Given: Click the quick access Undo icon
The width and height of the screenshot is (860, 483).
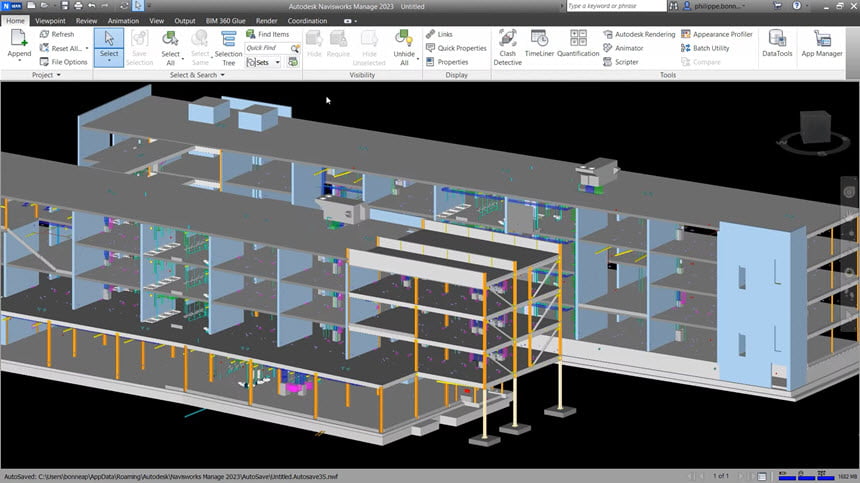Looking at the screenshot, I should pyautogui.click(x=92, y=6).
